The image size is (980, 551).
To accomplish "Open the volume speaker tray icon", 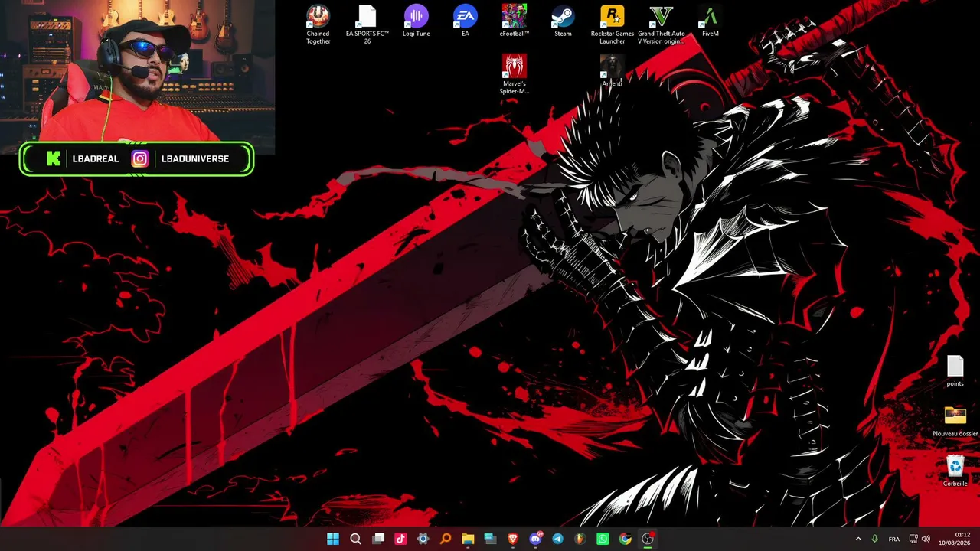I will (926, 539).
